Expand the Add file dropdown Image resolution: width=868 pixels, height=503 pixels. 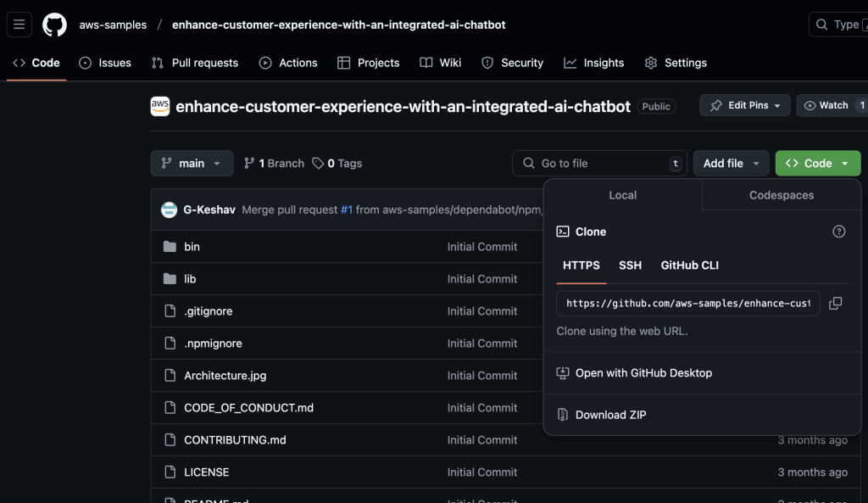[x=732, y=164]
